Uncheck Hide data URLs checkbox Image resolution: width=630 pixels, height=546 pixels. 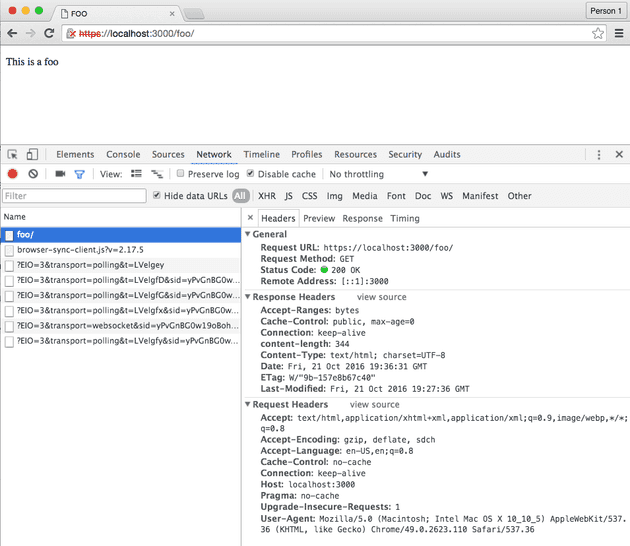tap(157, 195)
